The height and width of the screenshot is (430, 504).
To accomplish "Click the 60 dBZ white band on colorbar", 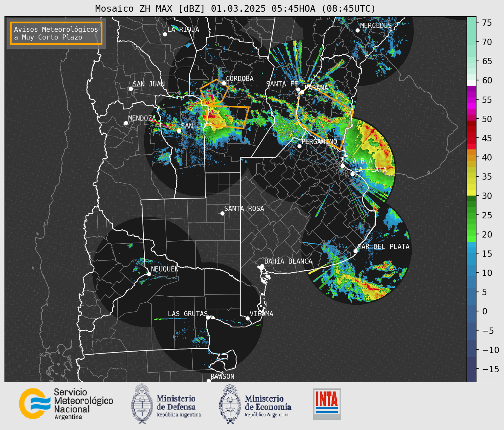I will (x=471, y=83).
